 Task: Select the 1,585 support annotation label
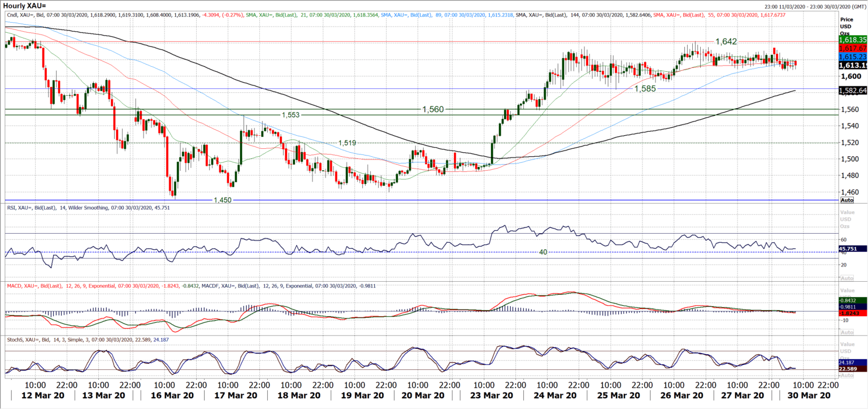644,89
